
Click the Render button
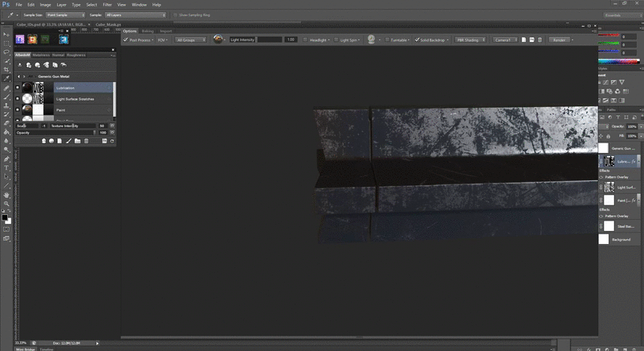coord(559,39)
